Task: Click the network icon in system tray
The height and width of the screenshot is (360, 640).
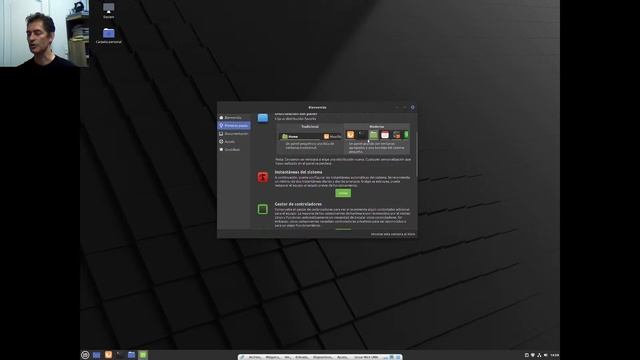Action: (x=539, y=356)
